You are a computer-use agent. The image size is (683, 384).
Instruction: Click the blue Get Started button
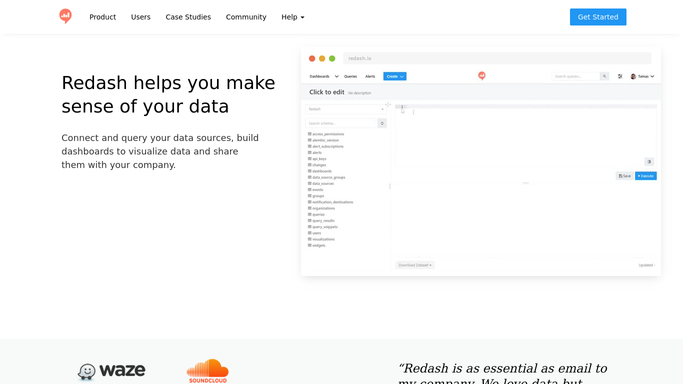[598, 17]
